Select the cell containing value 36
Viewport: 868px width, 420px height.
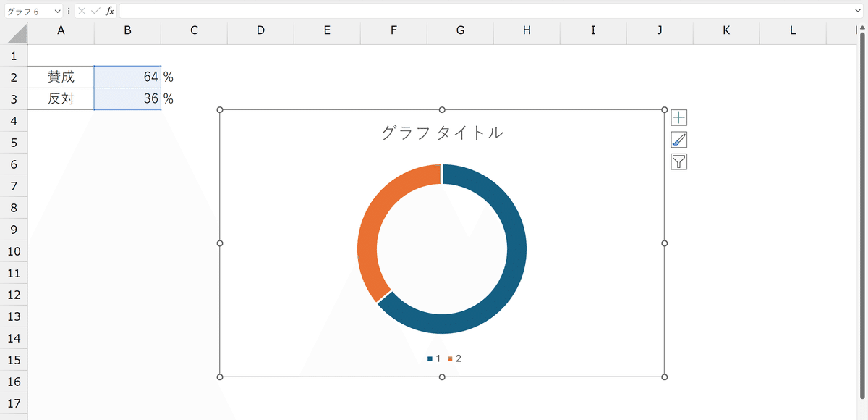(127, 99)
